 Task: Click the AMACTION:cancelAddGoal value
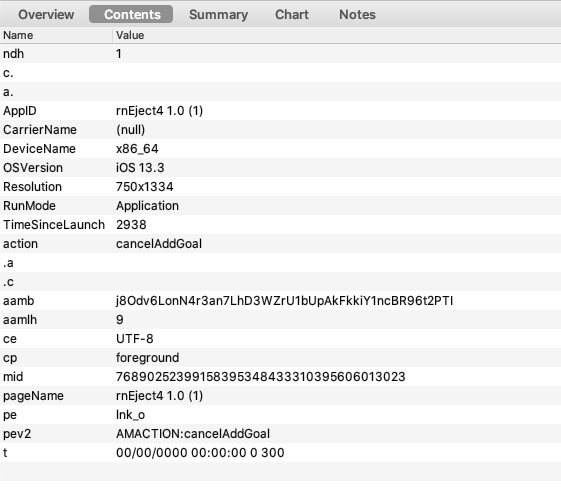click(x=193, y=433)
